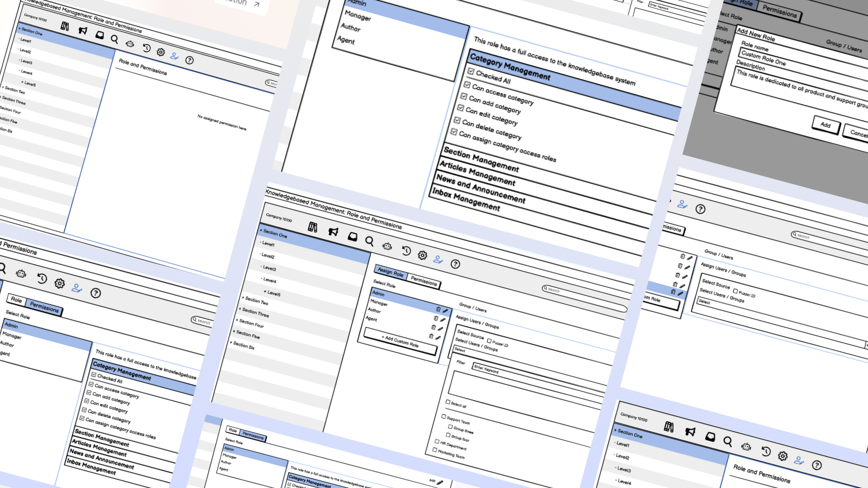The height and width of the screenshot is (488, 868).
Task: Click the magnifier search icon in center mockup toolbar
Action: [x=369, y=241]
